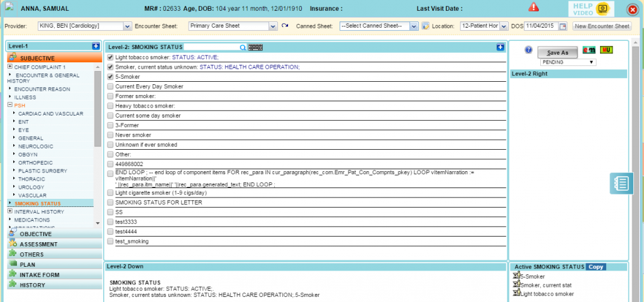Click the Level-1 plus icon
The height and width of the screenshot is (302, 644).
[x=96, y=47]
